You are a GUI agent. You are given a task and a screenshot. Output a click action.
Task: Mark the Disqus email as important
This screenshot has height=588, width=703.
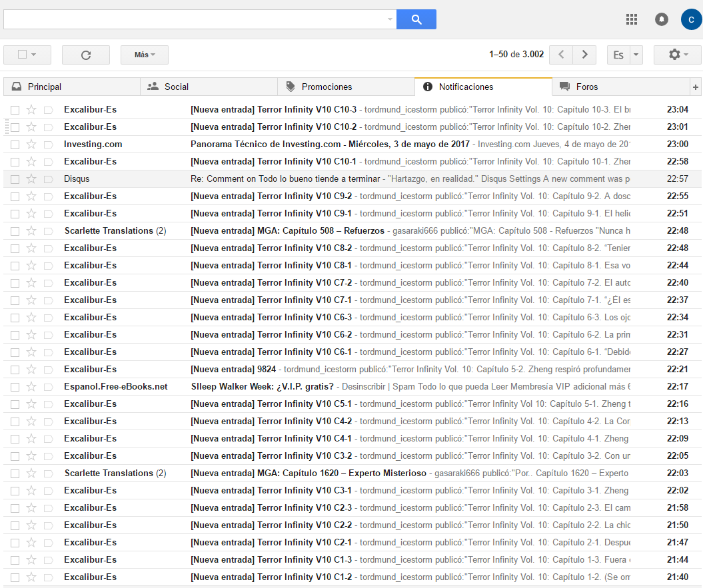click(x=48, y=179)
